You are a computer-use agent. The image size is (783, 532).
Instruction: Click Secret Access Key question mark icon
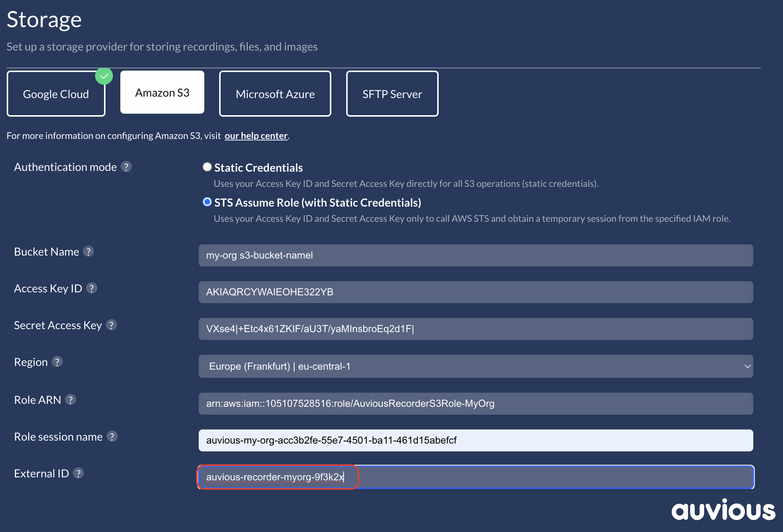(x=111, y=325)
